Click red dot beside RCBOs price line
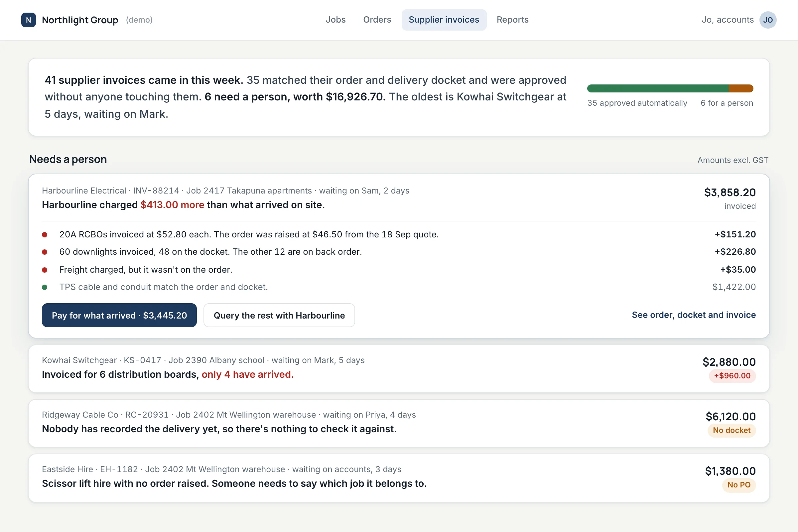The height and width of the screenshot is (532, 798). 45,235
